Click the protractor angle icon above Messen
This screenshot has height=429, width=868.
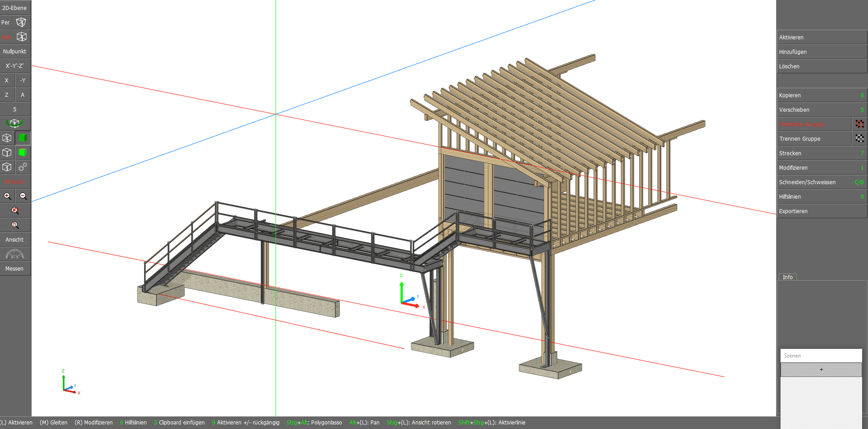[14, 254]
